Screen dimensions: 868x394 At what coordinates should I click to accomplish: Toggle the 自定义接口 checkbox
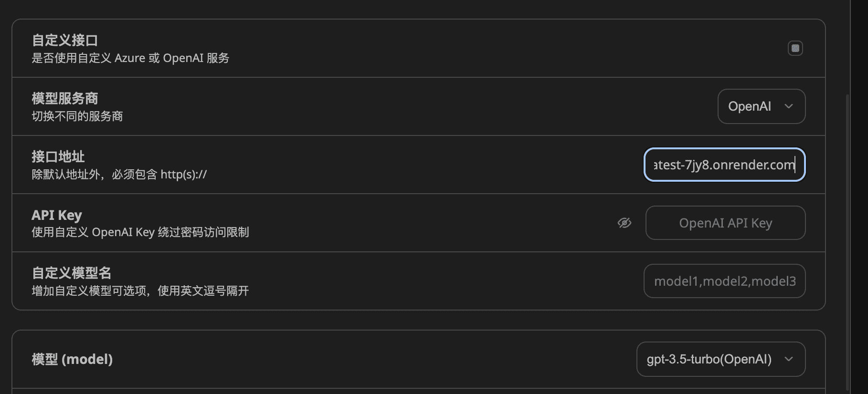tap(795, 48)
